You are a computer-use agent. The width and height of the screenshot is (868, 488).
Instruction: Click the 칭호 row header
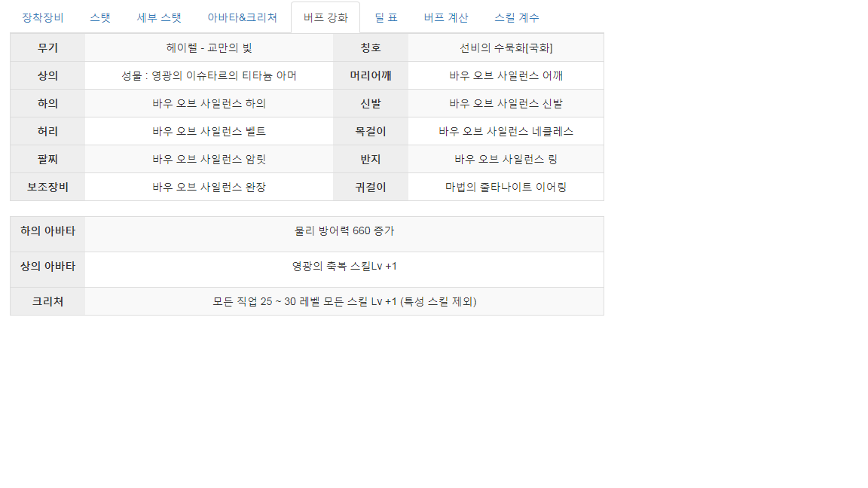[x=371, y=48]
